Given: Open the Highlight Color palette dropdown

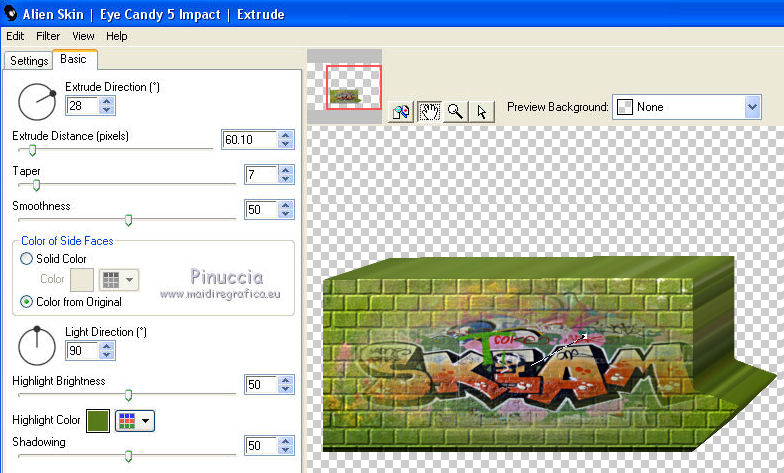Looking at the screenshot, I should 135,420.
